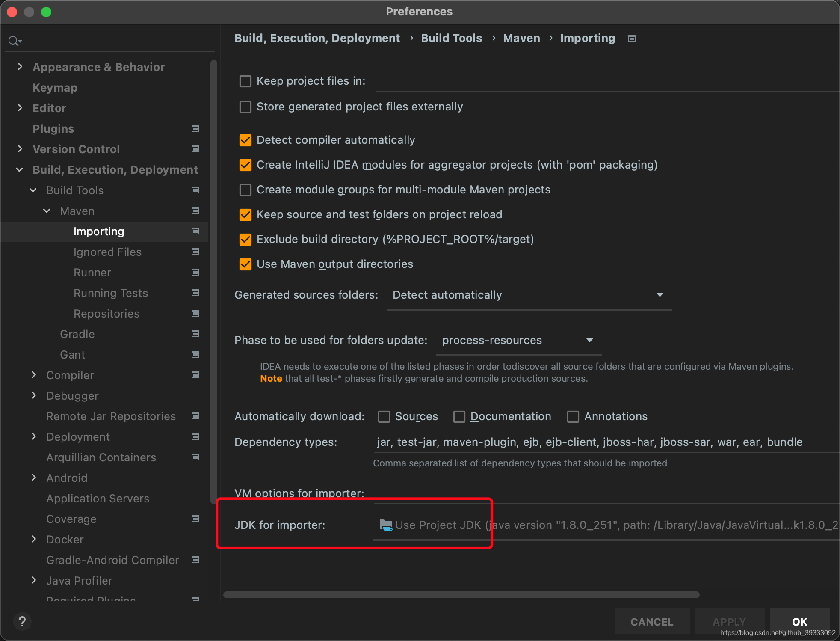Click the Apply button
The width and height of the screenshot is (840, 641).
[730, 622]
